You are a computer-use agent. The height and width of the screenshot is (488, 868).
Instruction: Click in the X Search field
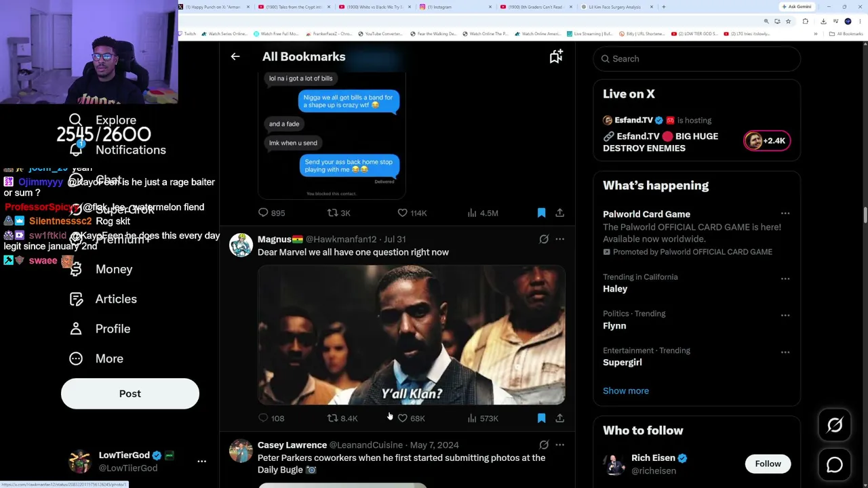(x=697, y=59)
